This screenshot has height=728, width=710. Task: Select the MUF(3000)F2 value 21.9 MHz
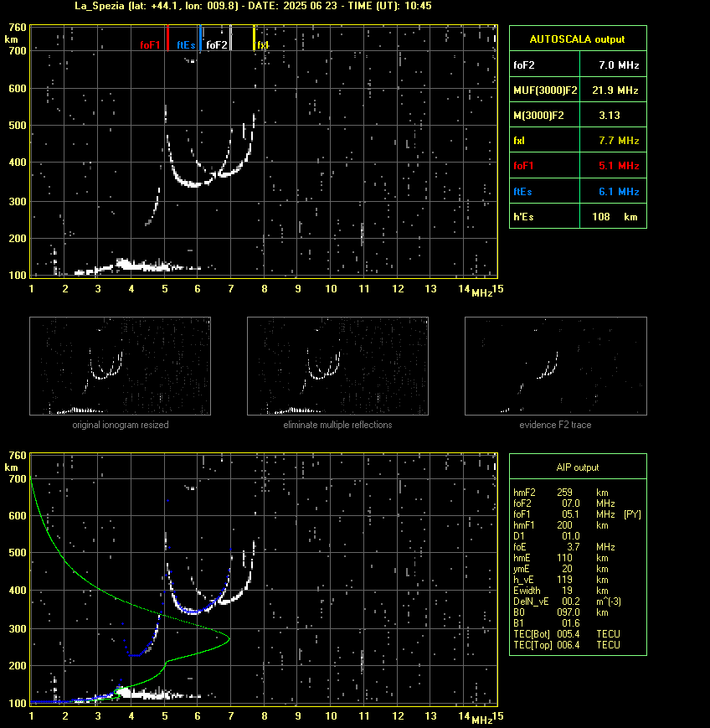point(615,90)
